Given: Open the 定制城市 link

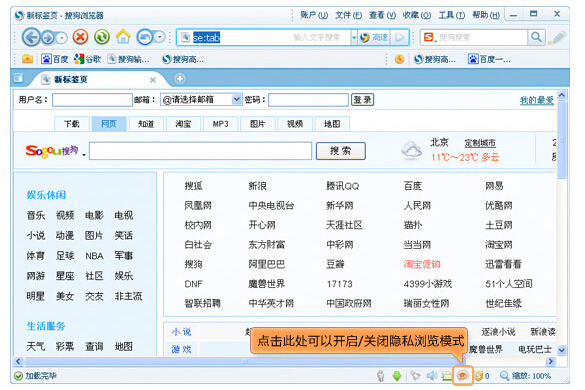Looking at the screenshot, I should [480, 143].
